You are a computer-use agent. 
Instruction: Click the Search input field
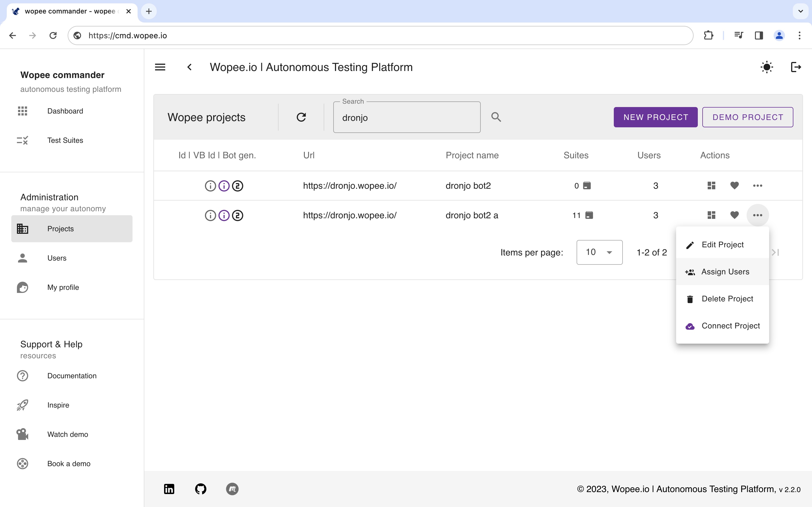click(407, 118)
